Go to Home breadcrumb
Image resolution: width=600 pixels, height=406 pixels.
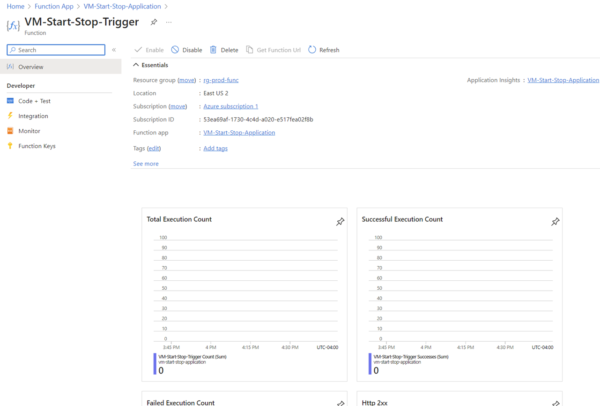click(x=15, y=7)
